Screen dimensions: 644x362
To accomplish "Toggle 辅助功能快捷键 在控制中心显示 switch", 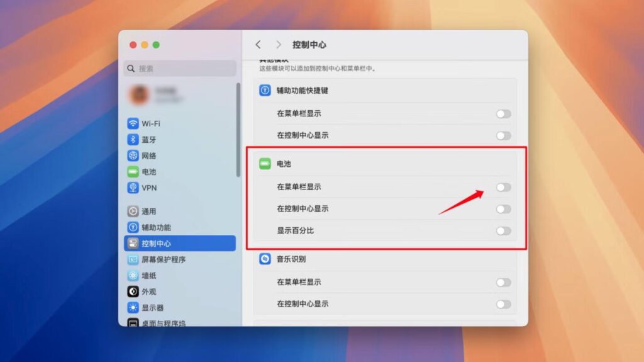I will 503,135.
